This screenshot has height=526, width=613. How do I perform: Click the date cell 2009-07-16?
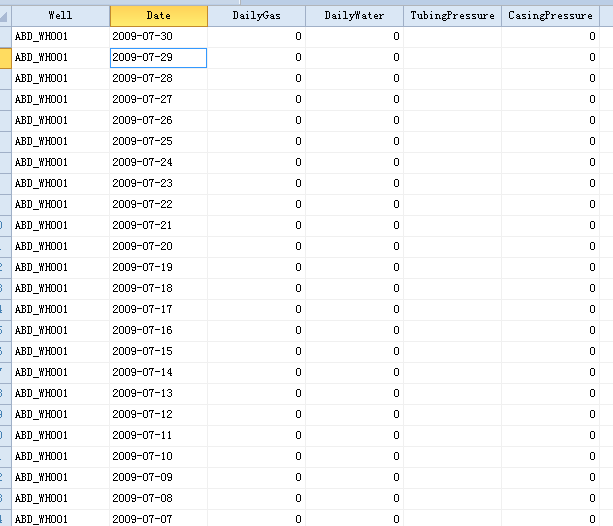[159, 331]
